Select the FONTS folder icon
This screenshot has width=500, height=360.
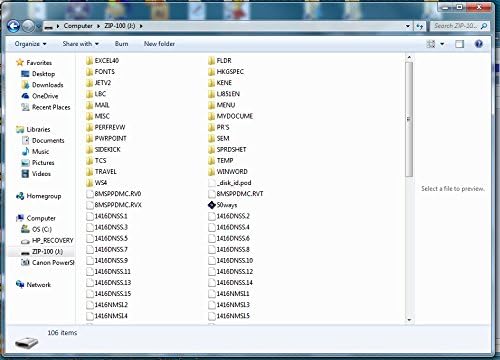pos(89,72)
